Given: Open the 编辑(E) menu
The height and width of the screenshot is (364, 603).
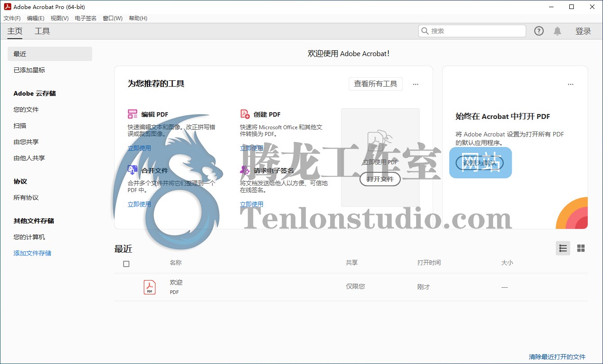Looking at the screenshot, I should 35,18.
